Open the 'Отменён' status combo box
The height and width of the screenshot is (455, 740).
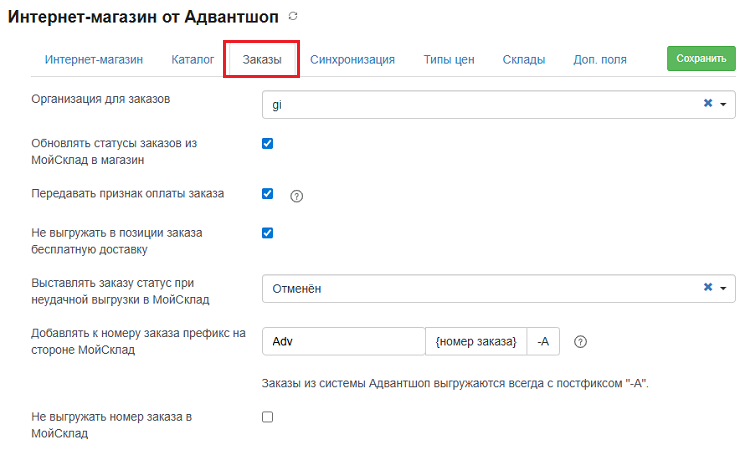[498, 288]
